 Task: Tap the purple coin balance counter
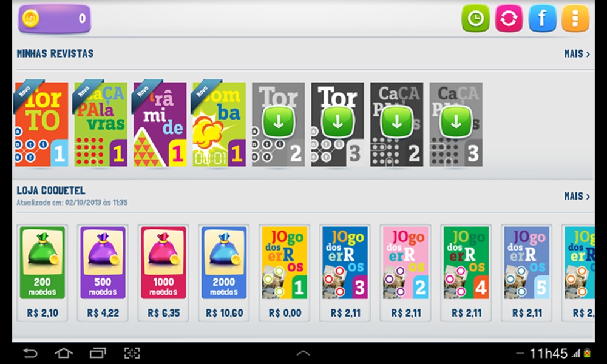55,19
